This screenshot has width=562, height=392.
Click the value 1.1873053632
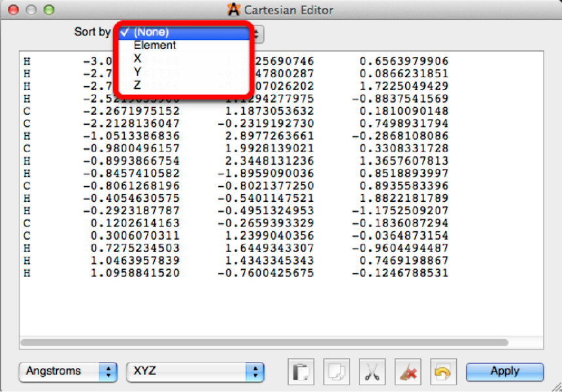[269, 111]
